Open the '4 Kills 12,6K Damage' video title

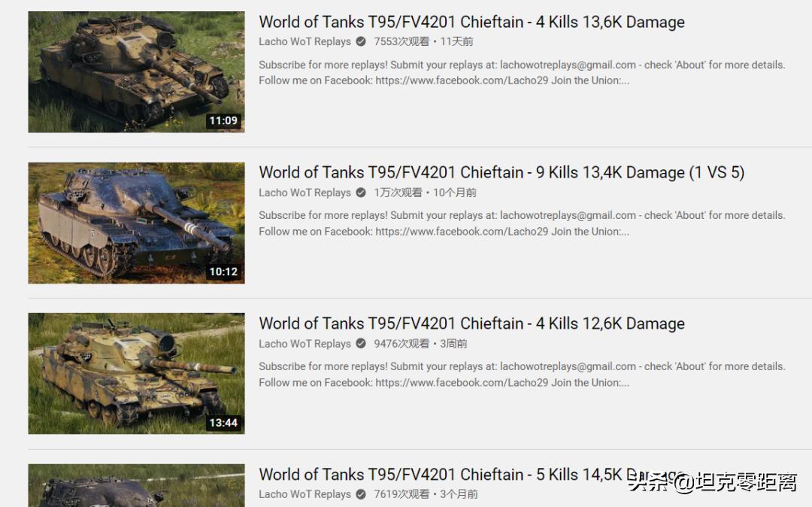[471, 323]
